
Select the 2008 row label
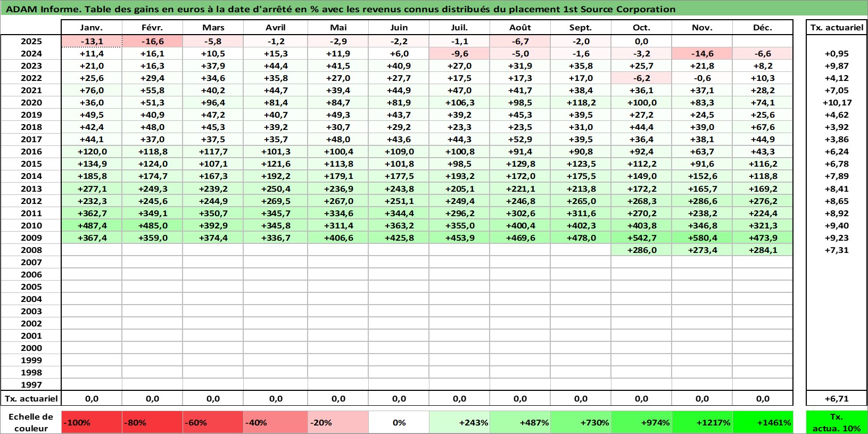coord(31,250)
